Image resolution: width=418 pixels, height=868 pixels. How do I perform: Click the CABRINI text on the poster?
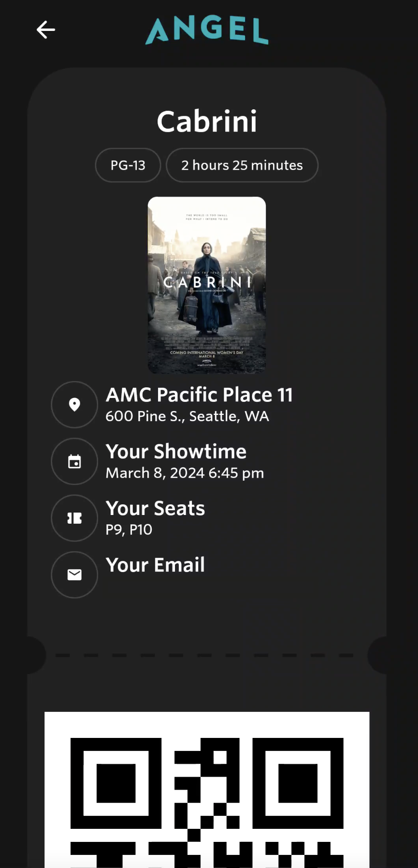tap(207, 282)
